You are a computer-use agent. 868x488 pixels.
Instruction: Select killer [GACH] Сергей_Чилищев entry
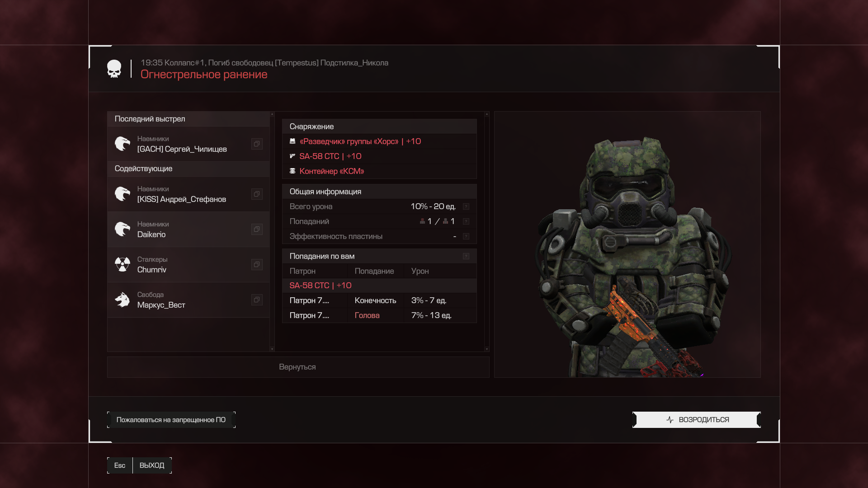pos(189,144)
